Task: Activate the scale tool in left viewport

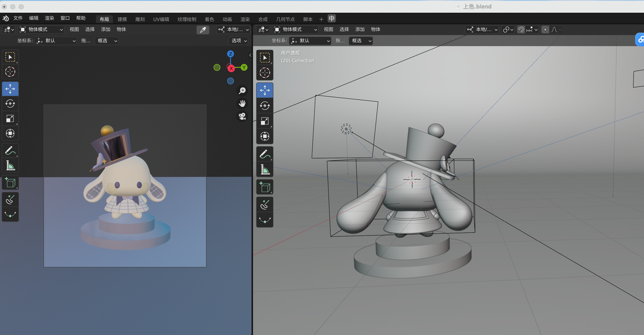Action: coord(10,119)
